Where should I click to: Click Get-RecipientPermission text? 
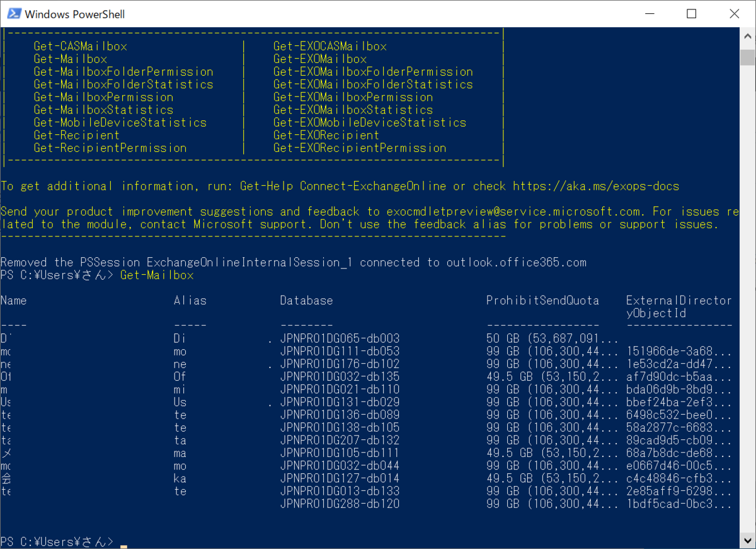pyautogui.click(x=110, y=148)
